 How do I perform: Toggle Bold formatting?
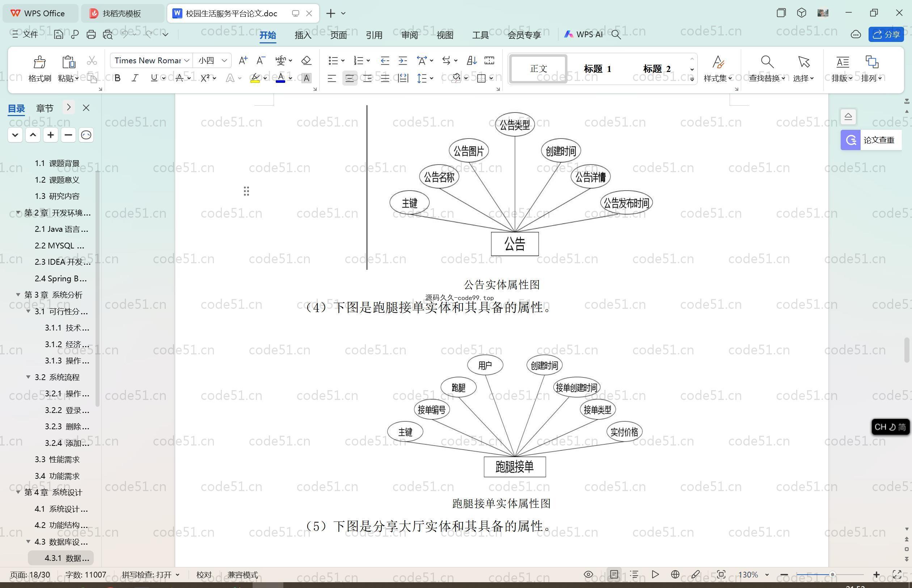click(118, 78)
